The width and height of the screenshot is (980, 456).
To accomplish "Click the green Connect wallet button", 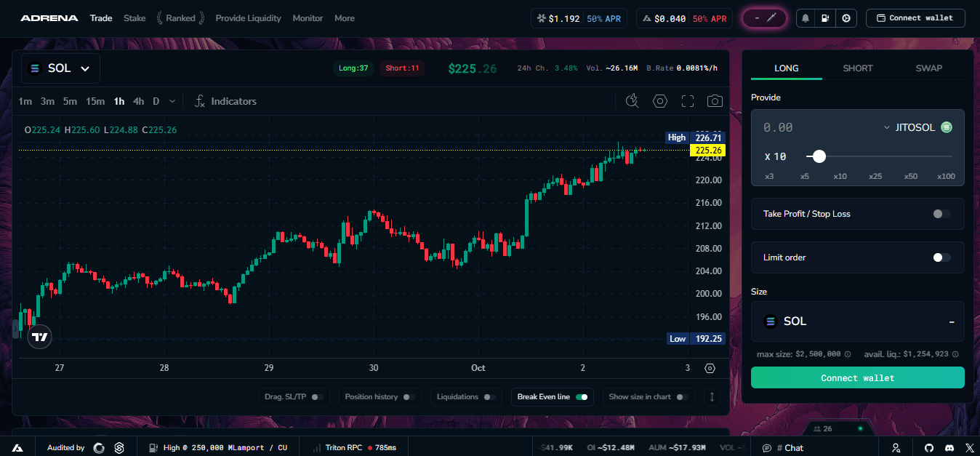I will [x=857, y=378].
